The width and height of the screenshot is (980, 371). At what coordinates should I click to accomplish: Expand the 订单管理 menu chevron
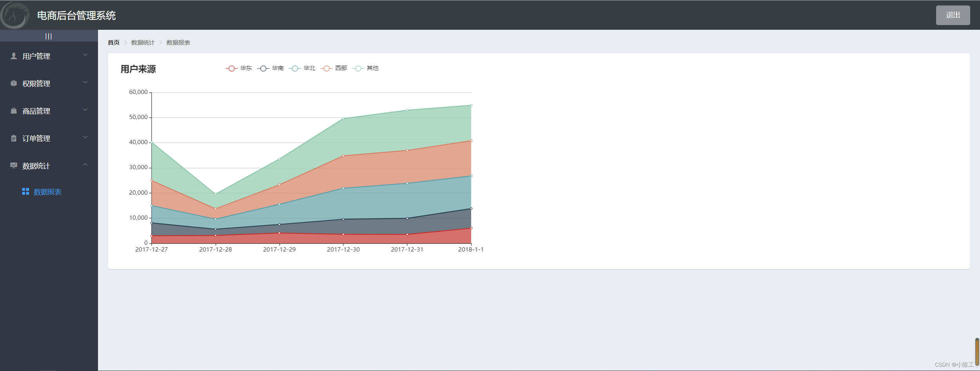(x=85, y=138)
